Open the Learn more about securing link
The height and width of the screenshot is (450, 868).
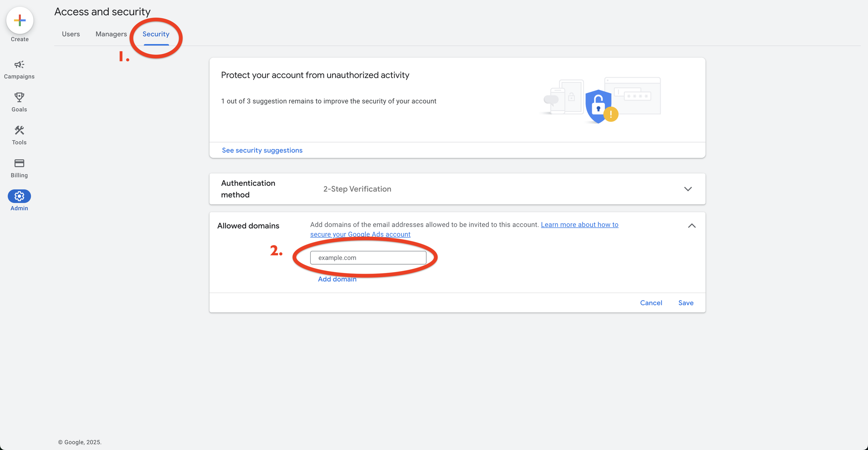pos(579,224)
